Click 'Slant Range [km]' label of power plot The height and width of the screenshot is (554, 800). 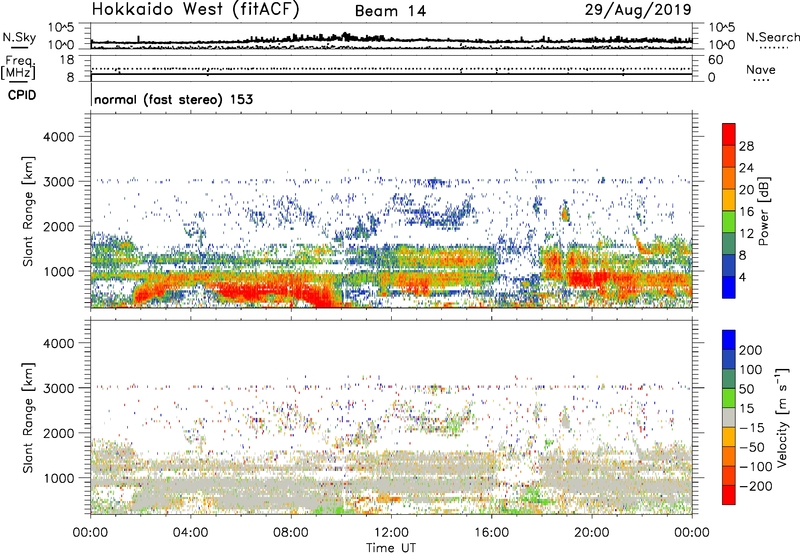(28, 211)
